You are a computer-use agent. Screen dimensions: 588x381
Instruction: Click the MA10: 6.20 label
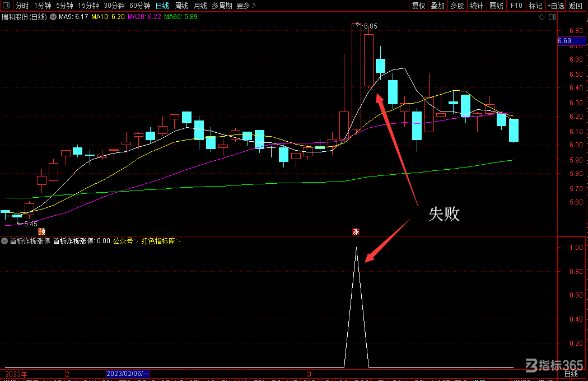(108, 17)
